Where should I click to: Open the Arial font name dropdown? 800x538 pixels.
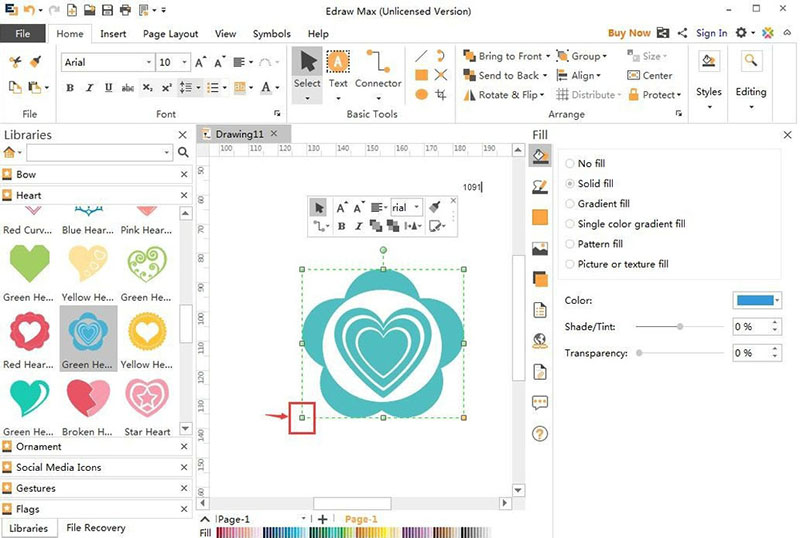[x=146, y=62]
